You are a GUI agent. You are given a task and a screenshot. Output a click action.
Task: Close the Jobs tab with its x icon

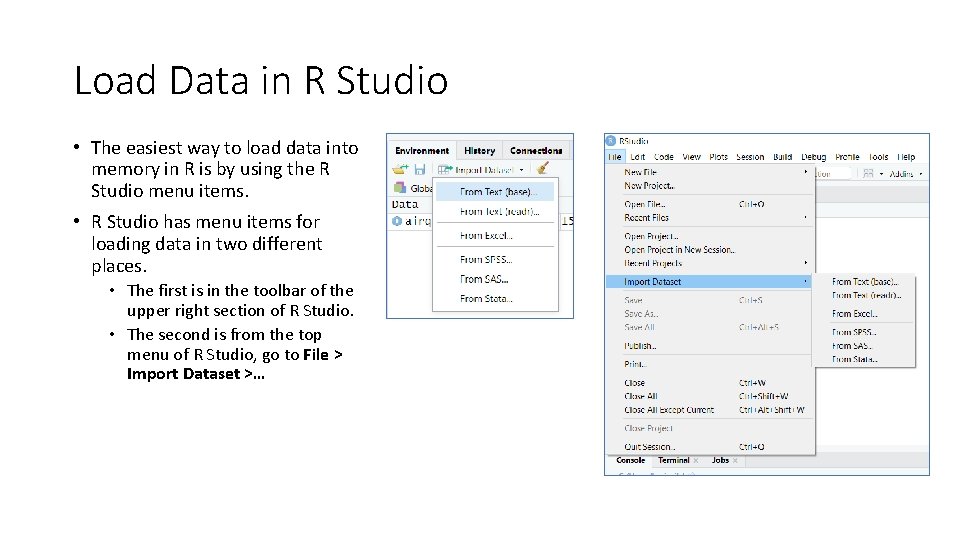pyautogui.click(x=735, y=460)
